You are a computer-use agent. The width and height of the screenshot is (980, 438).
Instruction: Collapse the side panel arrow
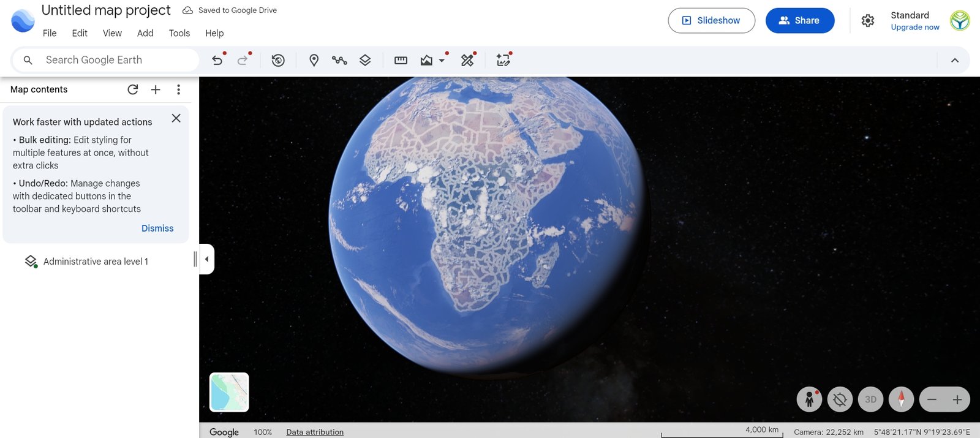tap(207, 259)
